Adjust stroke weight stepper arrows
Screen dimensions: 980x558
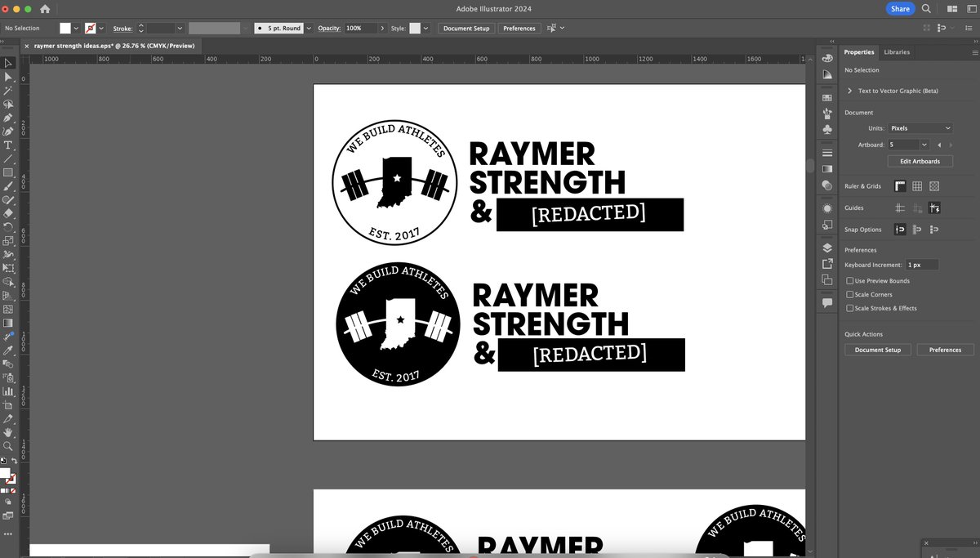point(140,28)
